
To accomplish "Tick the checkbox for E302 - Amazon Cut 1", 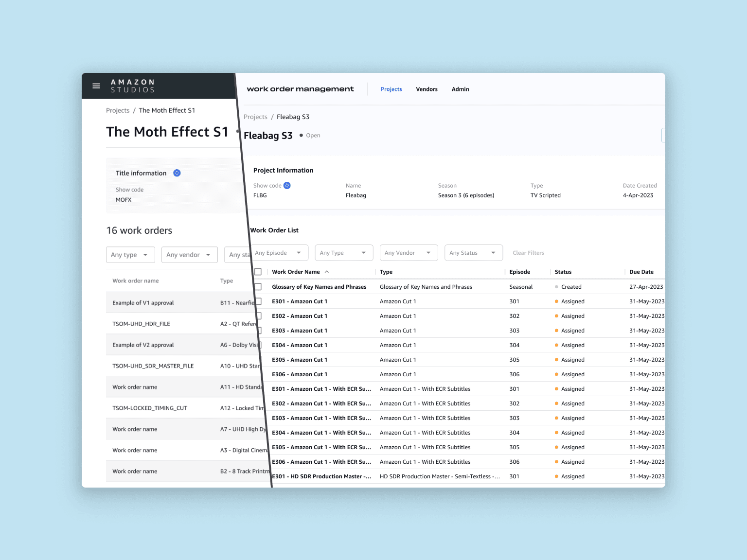I will point(258,316).
